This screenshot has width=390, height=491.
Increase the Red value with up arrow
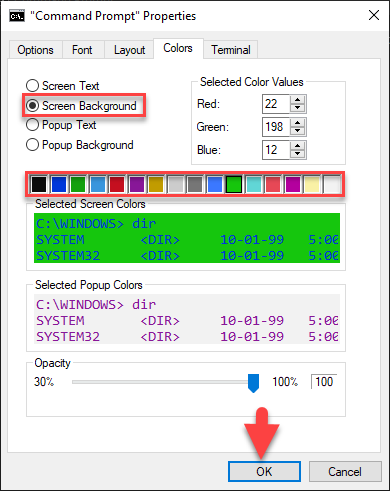click(x=297, y=100)
